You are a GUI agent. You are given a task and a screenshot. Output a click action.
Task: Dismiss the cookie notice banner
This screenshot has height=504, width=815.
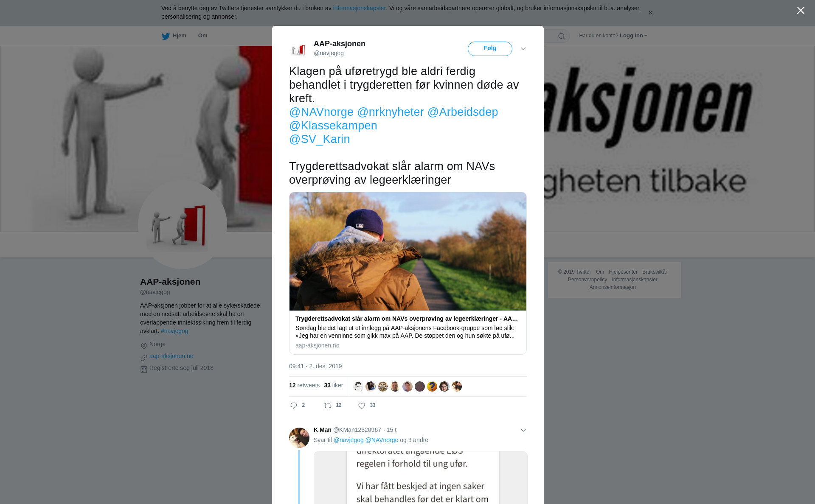point(650,13)
